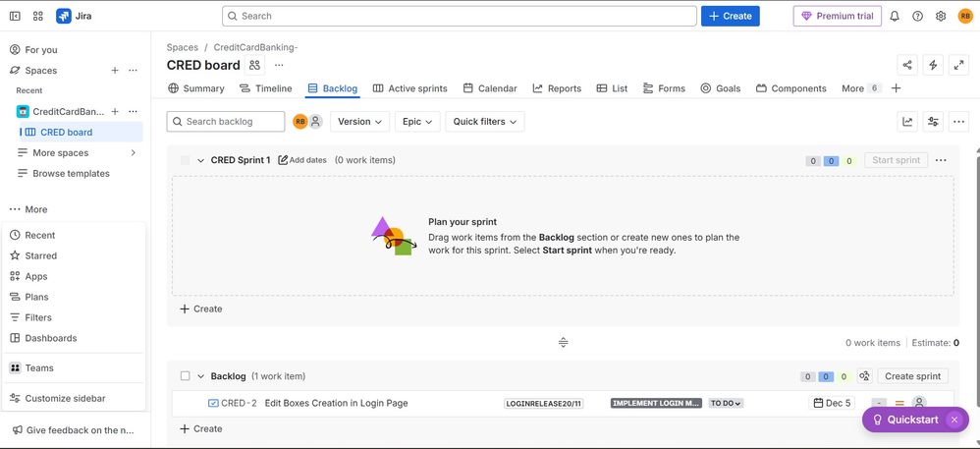Open the RB profile avatar in the top bar
The image size is (980, 449).
coord(965,17)
